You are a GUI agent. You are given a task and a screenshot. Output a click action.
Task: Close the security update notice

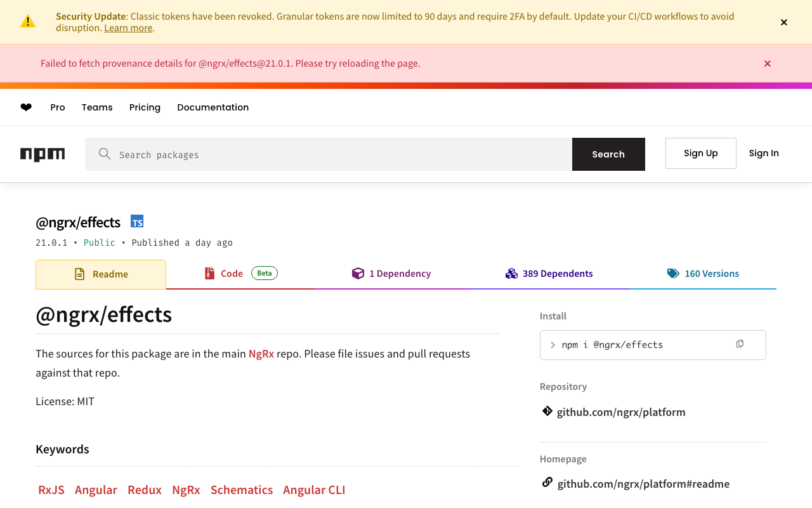(x=784, y=22)
